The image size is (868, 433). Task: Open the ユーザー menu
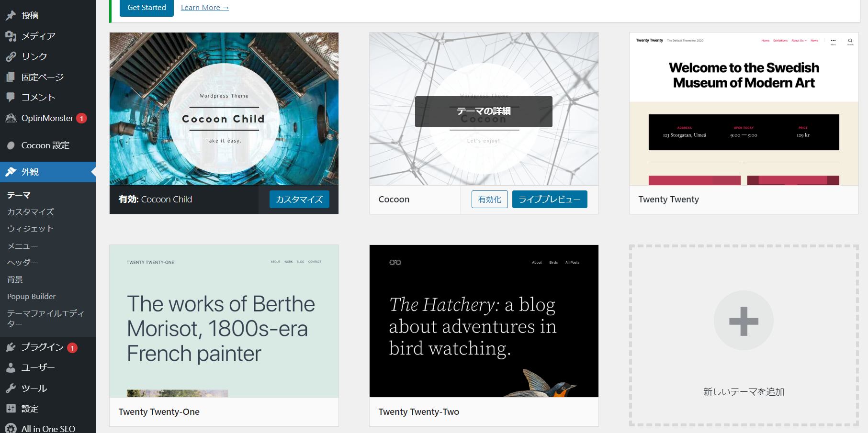tap(48, 367)
